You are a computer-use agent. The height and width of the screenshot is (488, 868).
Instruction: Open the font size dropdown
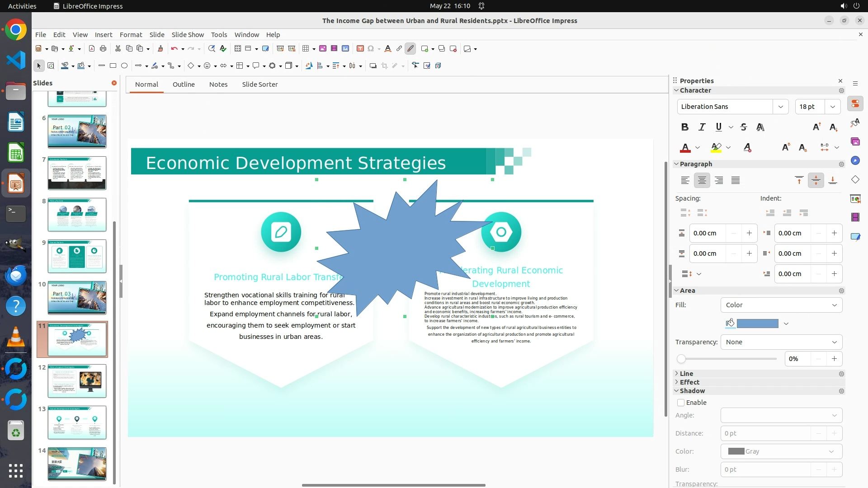pos(832,107)
